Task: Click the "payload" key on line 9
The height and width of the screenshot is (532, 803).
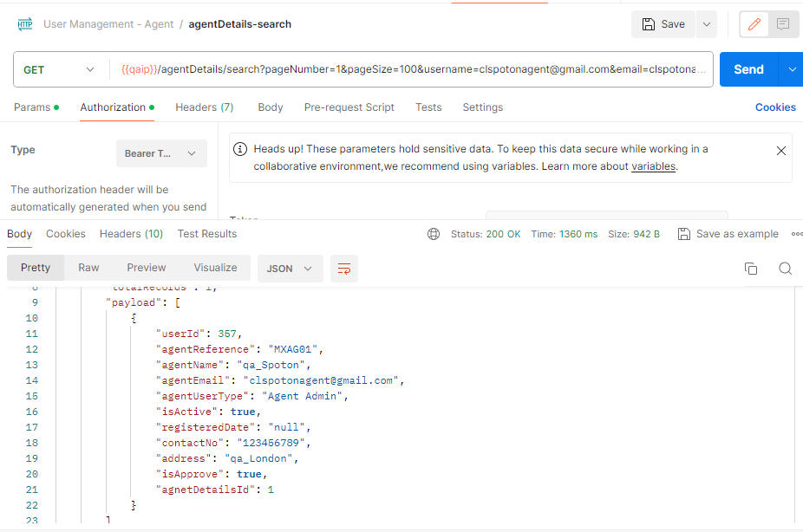Action: point(134,302)
